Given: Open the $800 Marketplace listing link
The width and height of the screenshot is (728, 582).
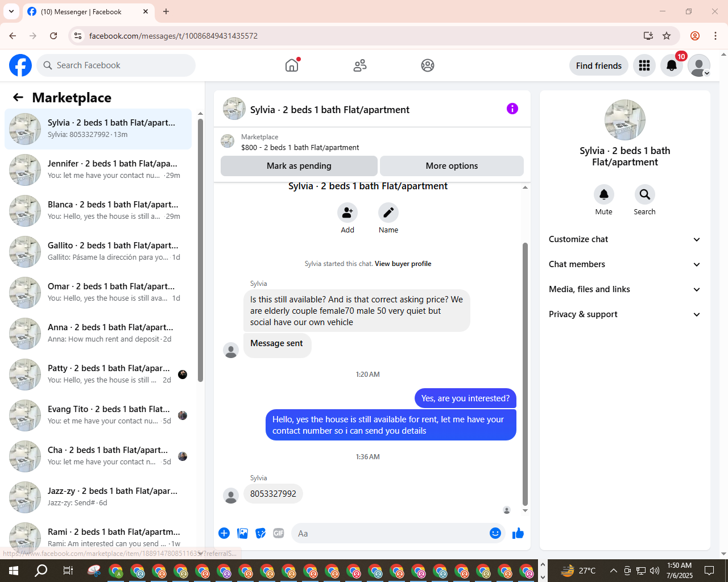Looking at the screenshot, I should tap(300, 147).
